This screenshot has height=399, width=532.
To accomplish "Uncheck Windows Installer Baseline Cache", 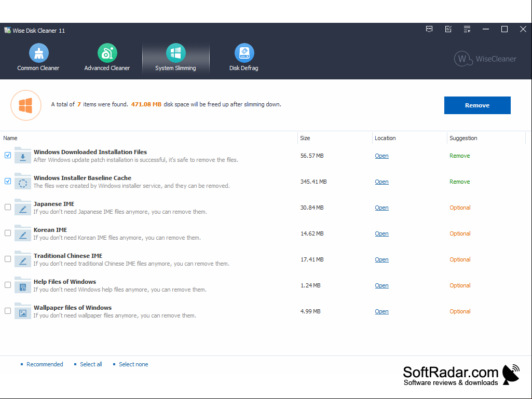I will coord(8,181).
